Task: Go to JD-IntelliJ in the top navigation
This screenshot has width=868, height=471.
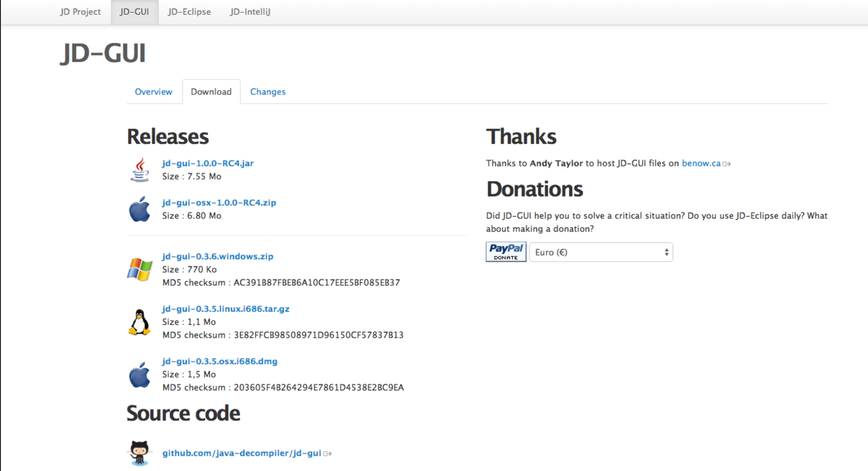Action: (x=250, y=12)
